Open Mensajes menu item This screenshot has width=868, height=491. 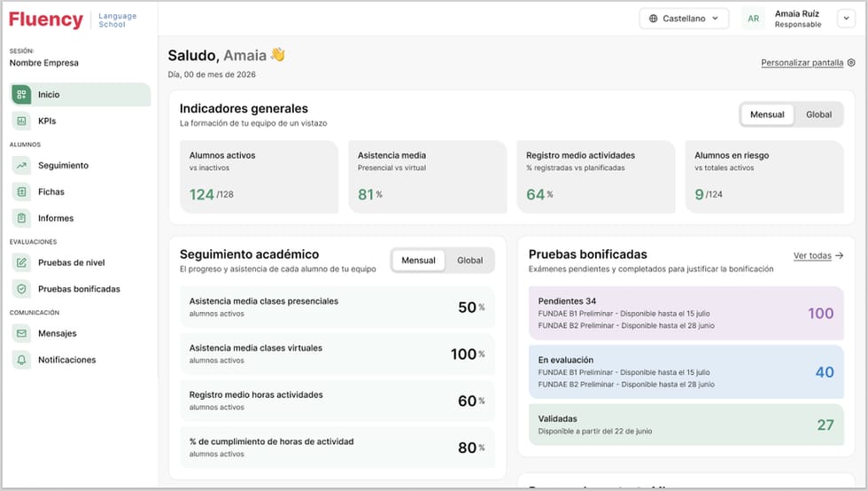81,333
